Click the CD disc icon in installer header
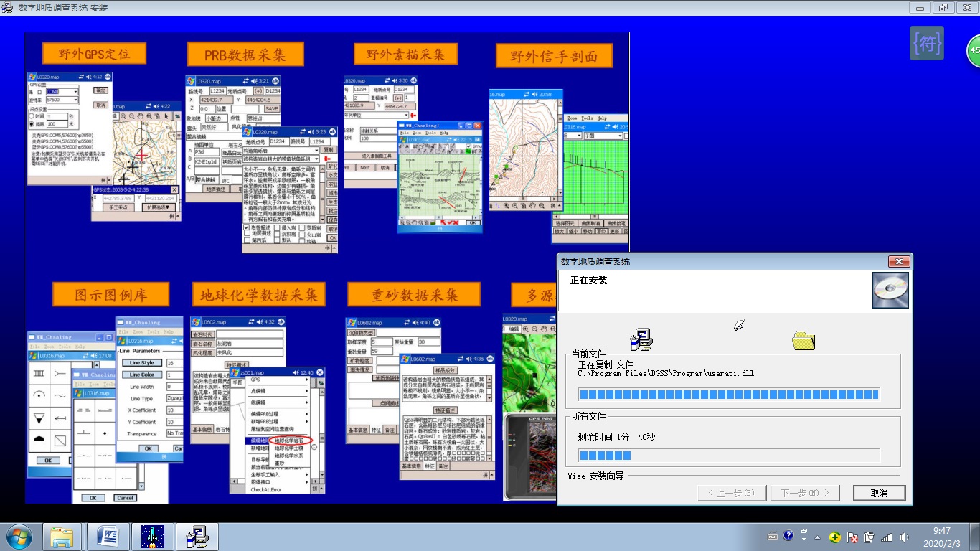This screenshot has width=980, height=551. (890, 290)
